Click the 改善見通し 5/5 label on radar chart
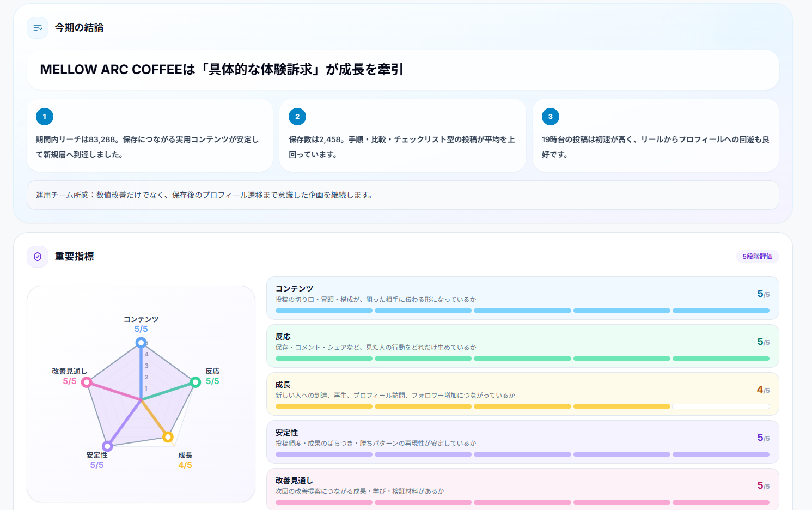The height and width of the screenshot is (510, 812). (x=70, y=377)
